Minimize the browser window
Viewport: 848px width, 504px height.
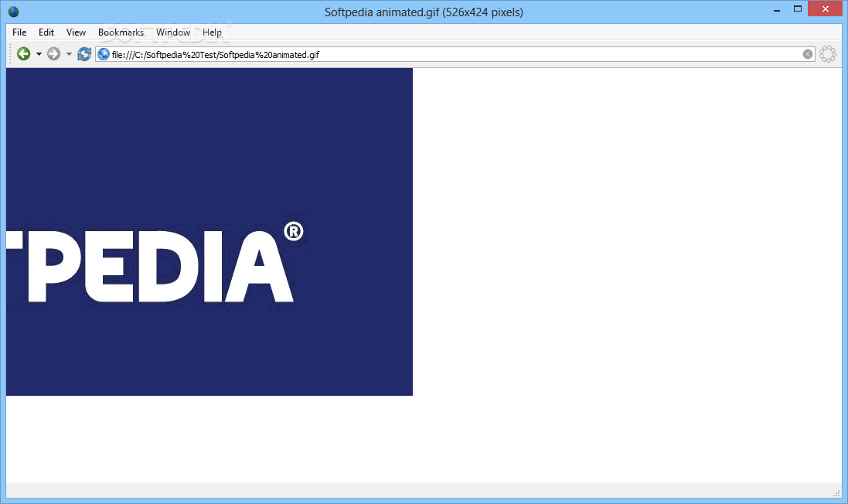777,10
